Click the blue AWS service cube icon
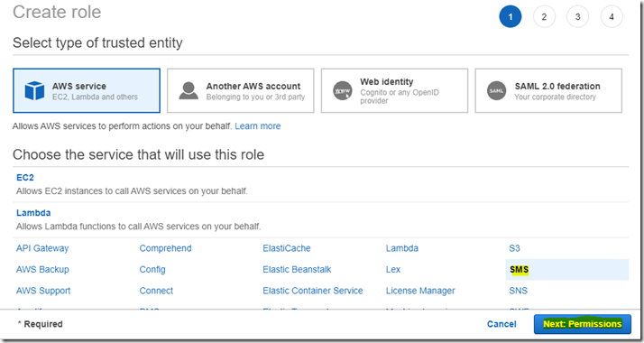 pos(34,90)
